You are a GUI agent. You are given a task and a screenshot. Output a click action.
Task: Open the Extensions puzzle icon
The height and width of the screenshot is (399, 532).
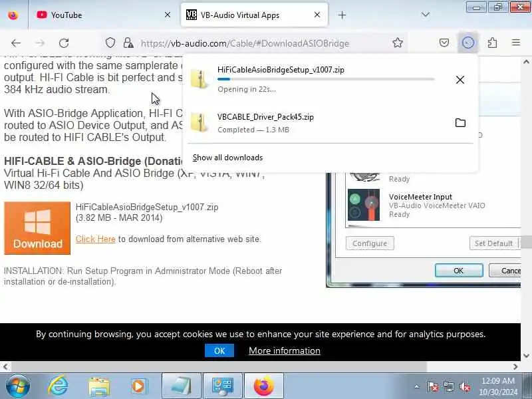point(492,43)
